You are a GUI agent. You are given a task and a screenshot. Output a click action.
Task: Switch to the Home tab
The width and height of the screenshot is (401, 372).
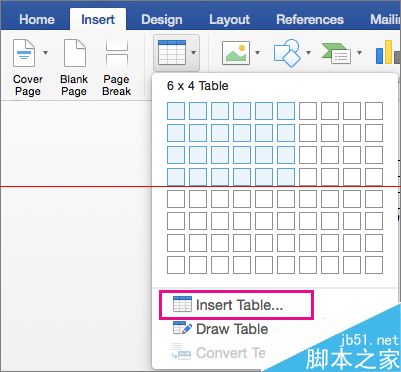(x=37, y=19)
